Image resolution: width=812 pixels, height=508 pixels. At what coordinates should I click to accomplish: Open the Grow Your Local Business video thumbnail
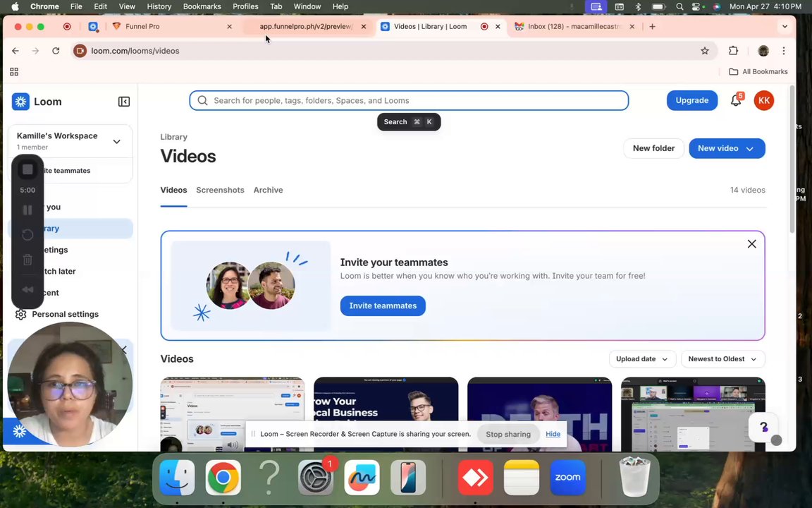tap(386, 413)
